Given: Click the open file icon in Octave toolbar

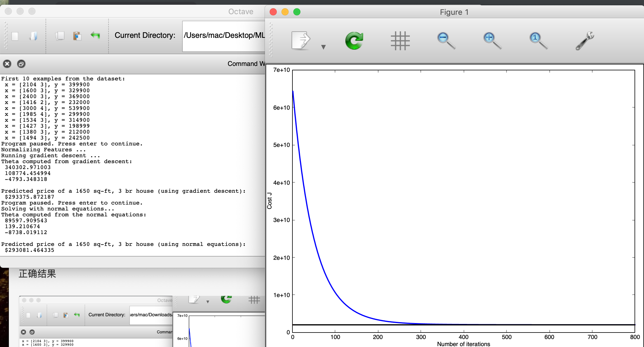Looking at the screenshot, I should (33, 36).
